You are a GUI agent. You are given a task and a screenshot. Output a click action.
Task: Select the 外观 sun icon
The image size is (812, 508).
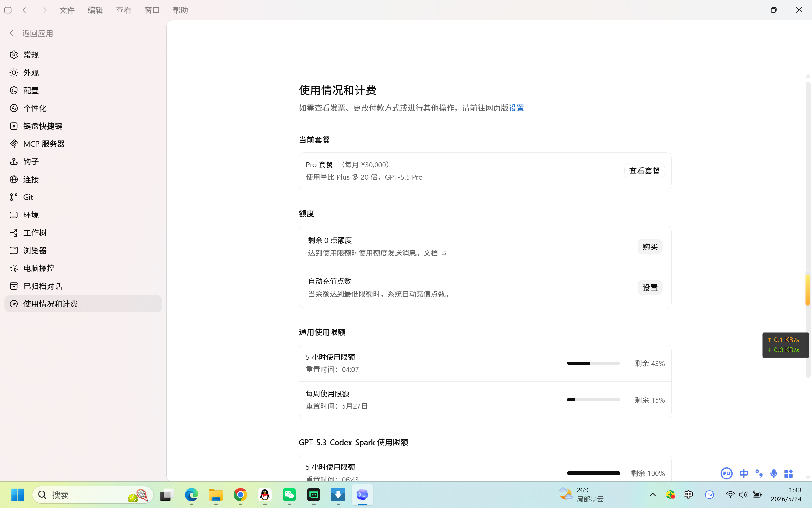(14, 73)
